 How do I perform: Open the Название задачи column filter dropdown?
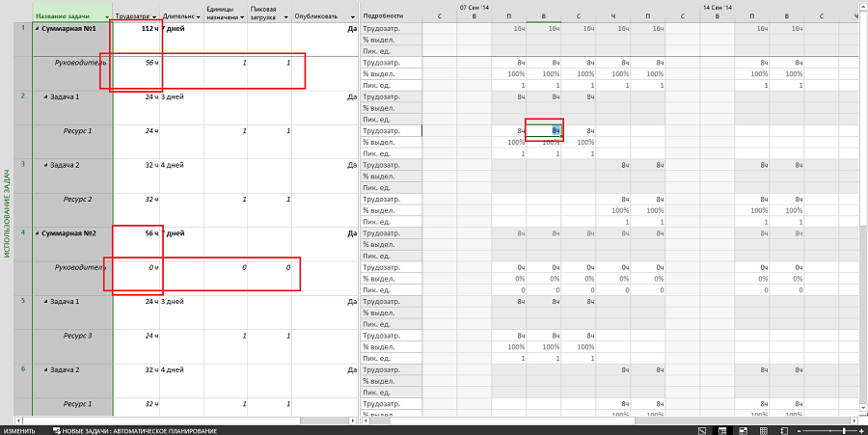click(x=107, y=16)
